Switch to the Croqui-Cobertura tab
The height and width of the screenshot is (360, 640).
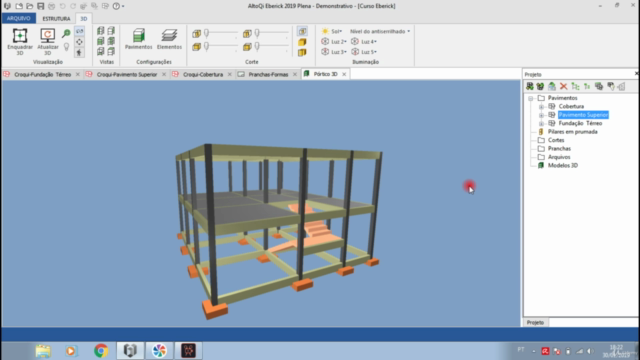click(x=203, y=74)
